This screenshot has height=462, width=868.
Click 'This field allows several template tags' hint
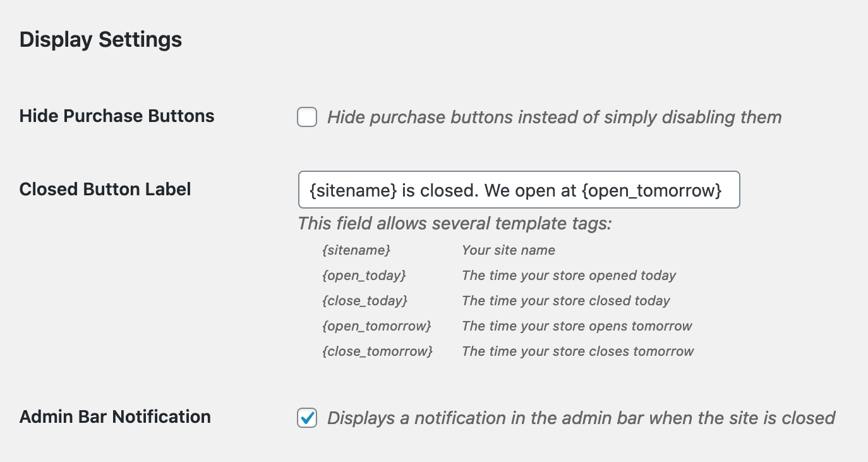tap(455, 224)
